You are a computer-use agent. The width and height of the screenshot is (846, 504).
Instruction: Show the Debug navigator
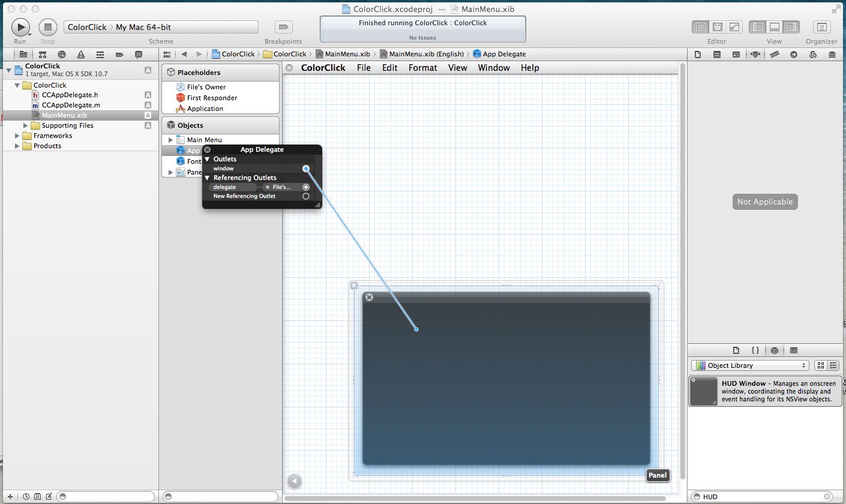pyautogui.click(x=100, y=54)
